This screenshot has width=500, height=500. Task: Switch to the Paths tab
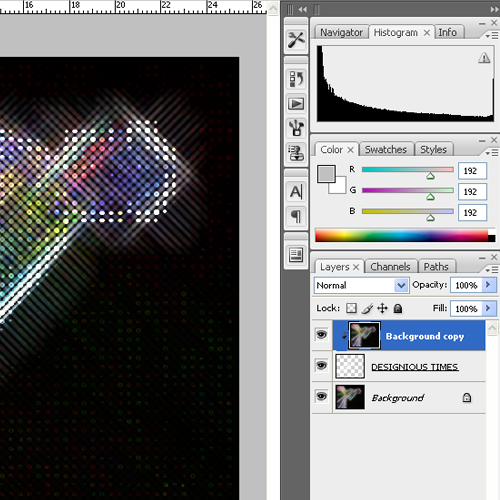pos(436,267)
